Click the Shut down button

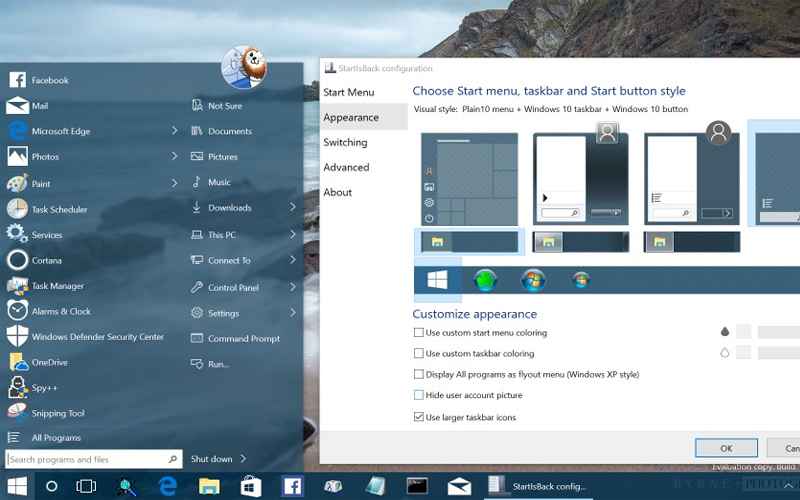pyautogui.click(x=212, y=459)
